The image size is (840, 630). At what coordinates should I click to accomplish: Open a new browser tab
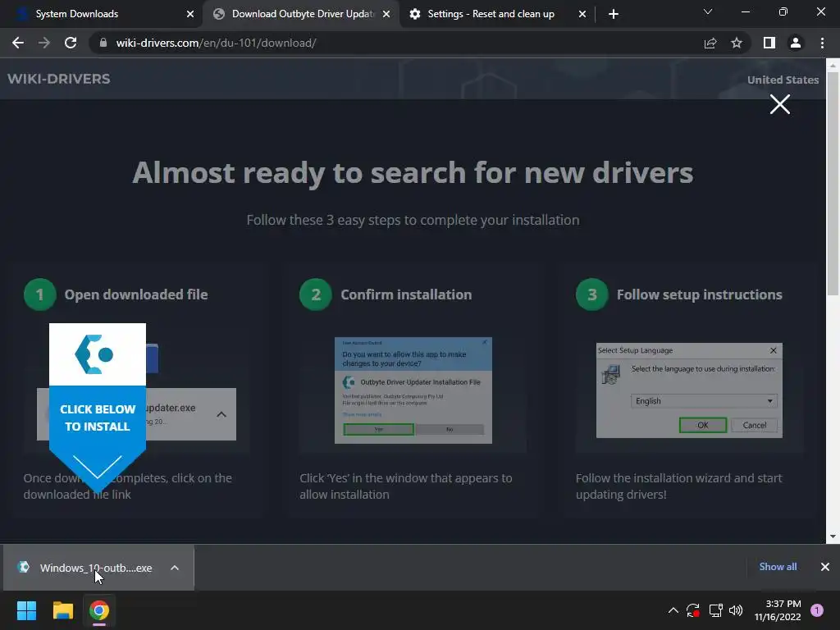point(614,14)
